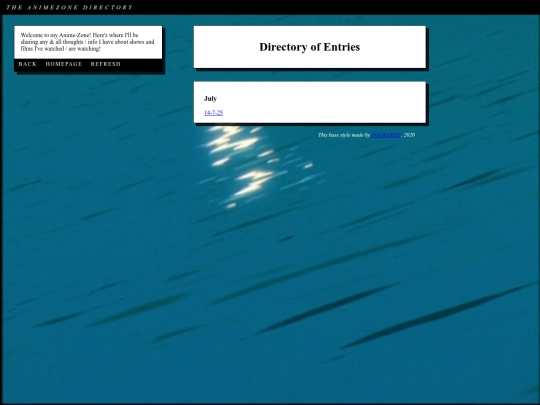540x405 pixels.
Task: Open the HOMEPAGE navigation link
Action: [x=64, y=64]
